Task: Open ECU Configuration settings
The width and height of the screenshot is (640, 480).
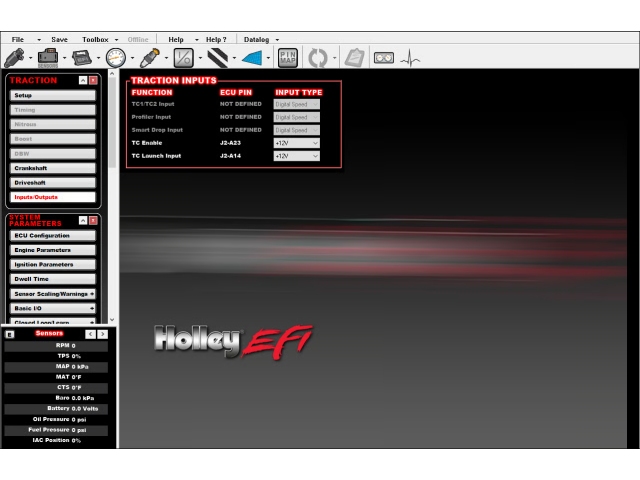Action: (53, 236)
